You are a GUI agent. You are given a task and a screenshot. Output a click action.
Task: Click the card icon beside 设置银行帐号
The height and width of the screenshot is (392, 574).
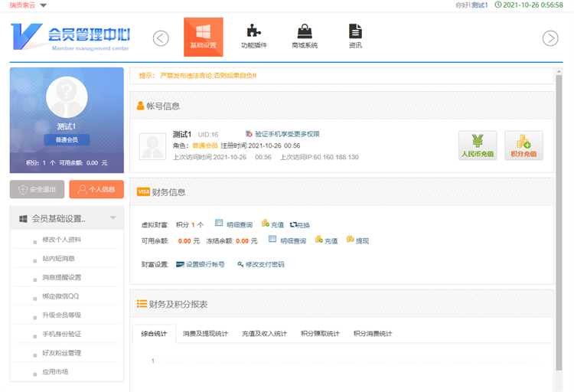tap(180, 264)
